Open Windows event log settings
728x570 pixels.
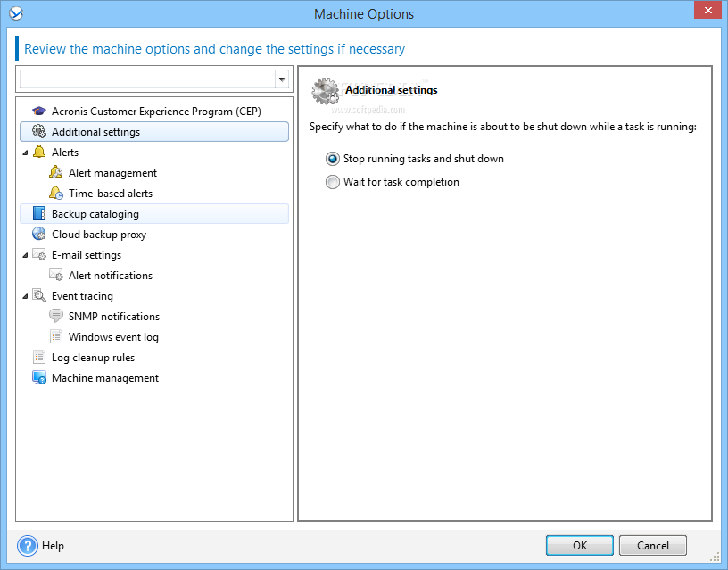tap(113, 336)
